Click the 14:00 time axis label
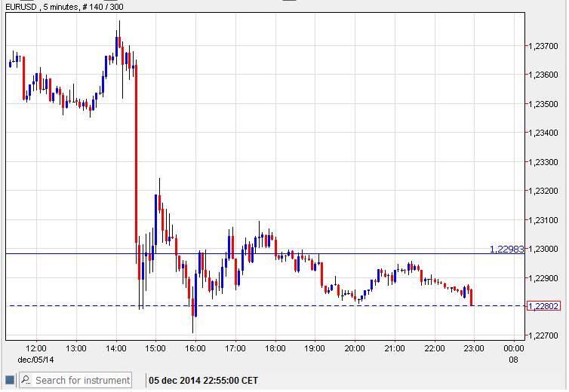 tap(115, 348)
